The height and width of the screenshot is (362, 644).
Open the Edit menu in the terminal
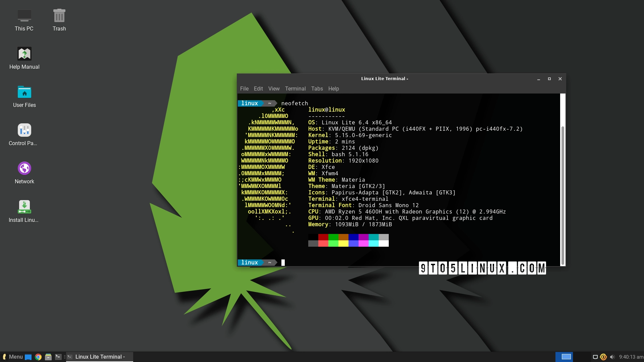(258, 88)
